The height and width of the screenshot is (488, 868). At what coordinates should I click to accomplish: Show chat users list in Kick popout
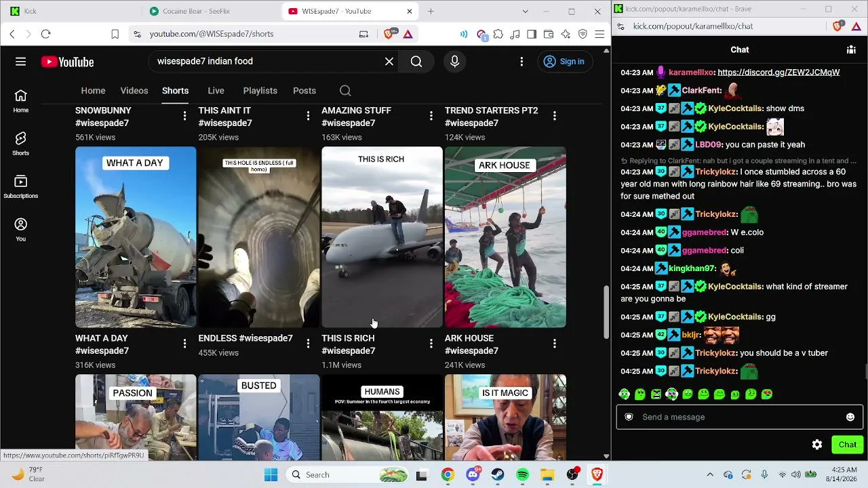point(851,49)
